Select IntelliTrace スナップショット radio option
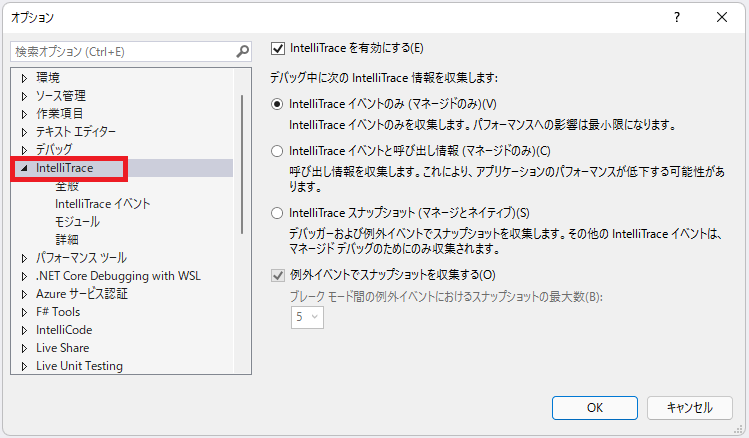 click(277, 213)
